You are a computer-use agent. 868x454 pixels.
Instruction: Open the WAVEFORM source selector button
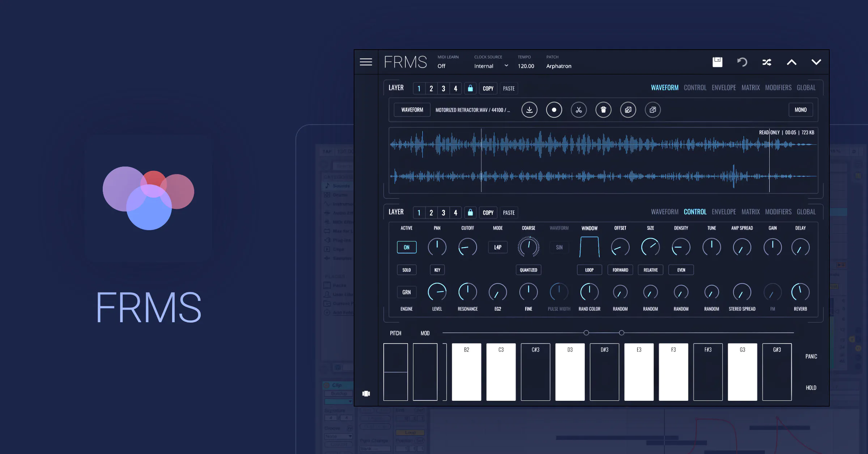[412, 110]
